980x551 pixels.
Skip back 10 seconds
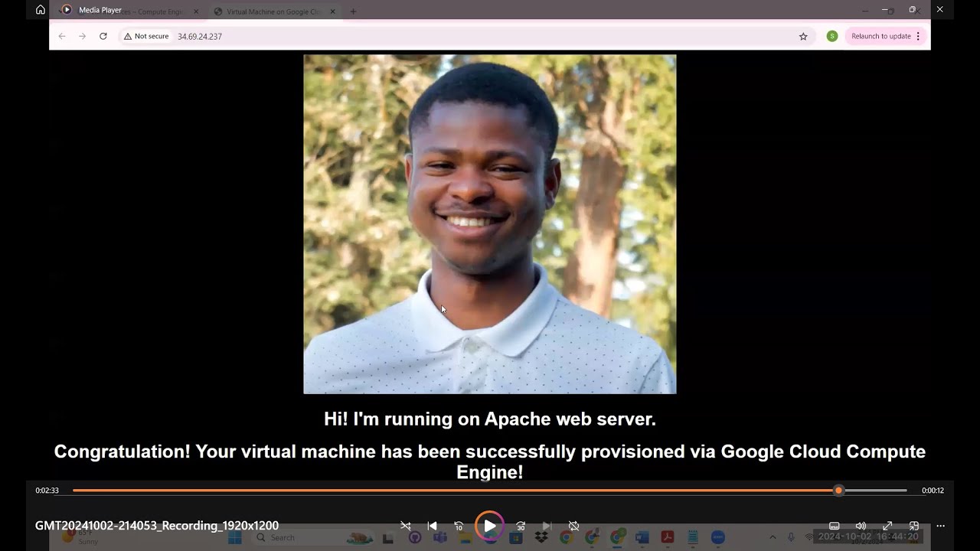click(x=459, y=526)
